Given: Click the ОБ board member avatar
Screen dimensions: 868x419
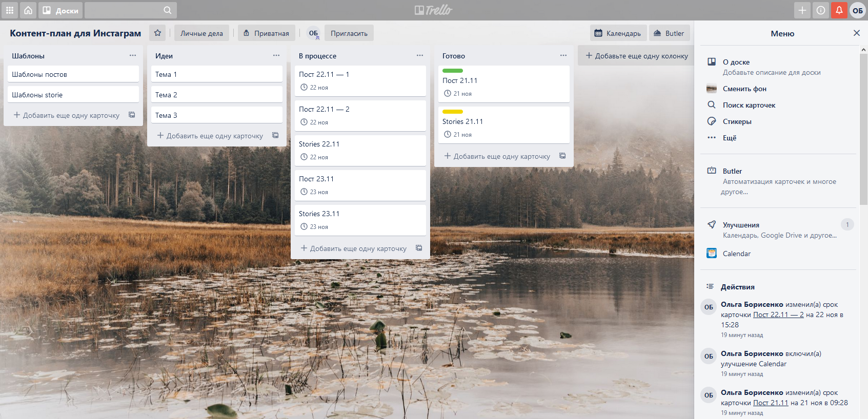Looking at the screenshot, I should click(x=313, y=33).
